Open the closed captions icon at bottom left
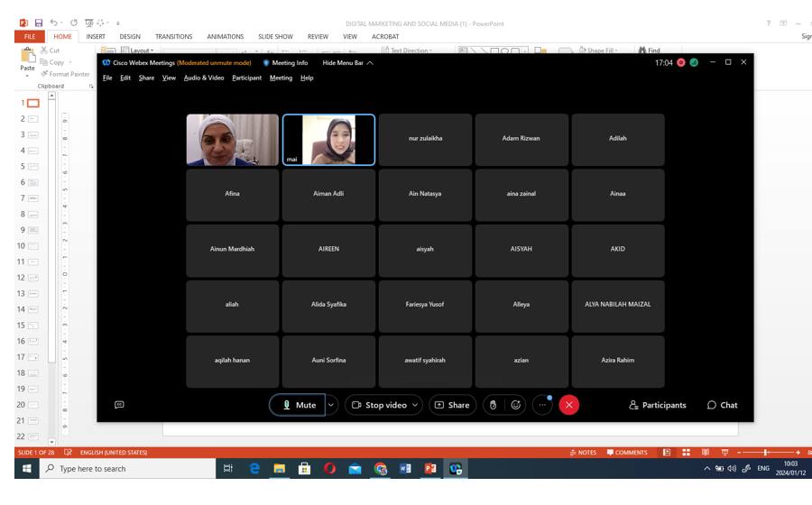Viewport: 812px width, 505px height. pyautogui.click(x=119, y=405)
